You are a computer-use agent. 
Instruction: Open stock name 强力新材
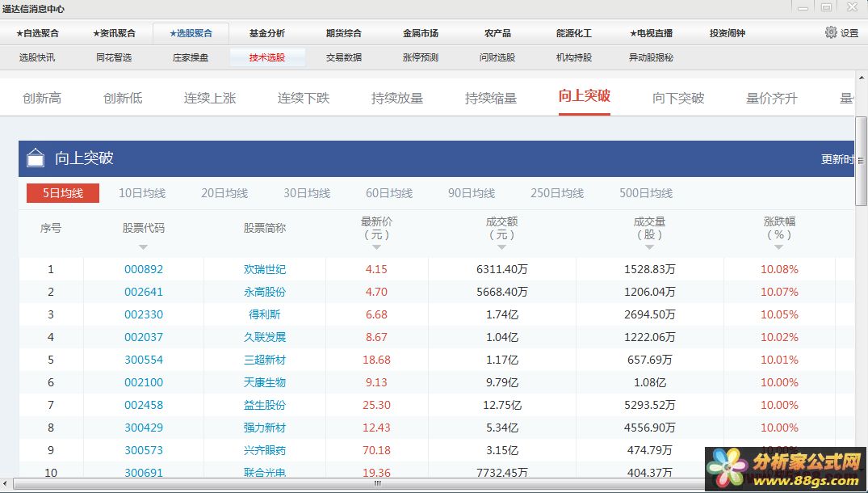click(265, 428)
